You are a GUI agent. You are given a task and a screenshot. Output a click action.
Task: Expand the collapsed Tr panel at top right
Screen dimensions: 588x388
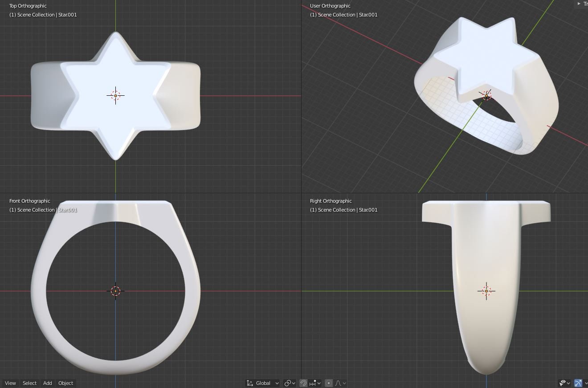point(581,4)
